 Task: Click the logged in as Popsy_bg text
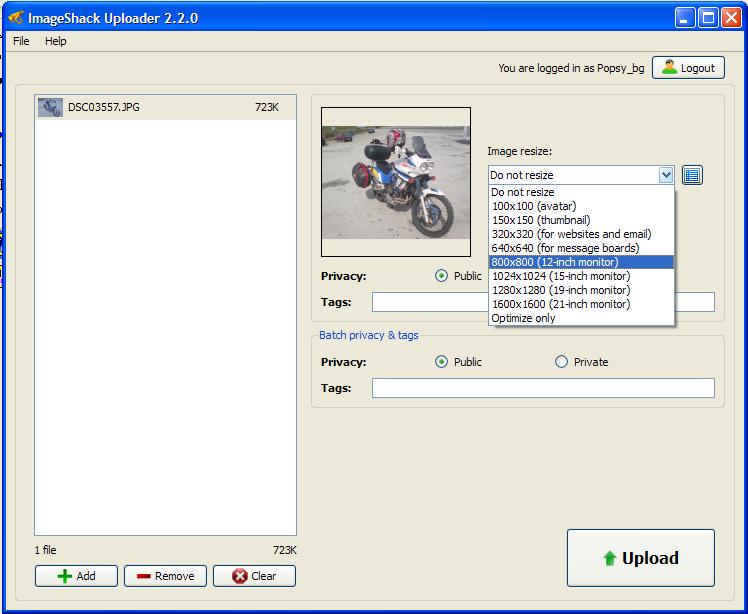click(571, 68)
